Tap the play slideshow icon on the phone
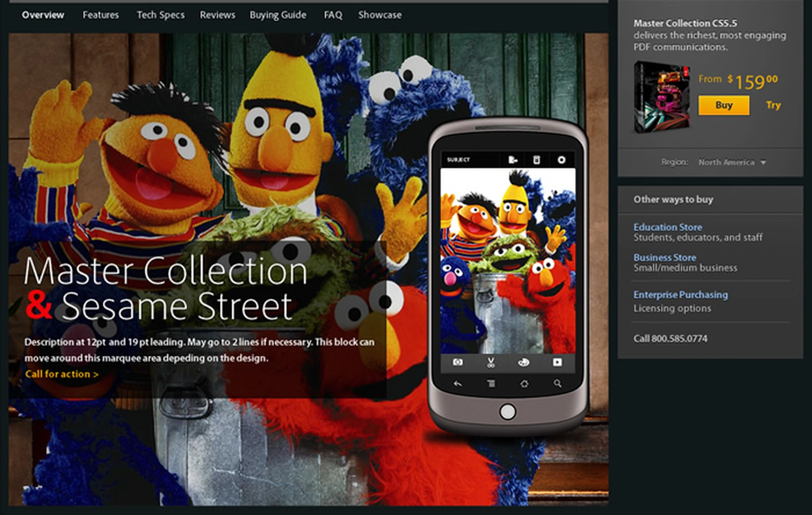 coord(557,362)
